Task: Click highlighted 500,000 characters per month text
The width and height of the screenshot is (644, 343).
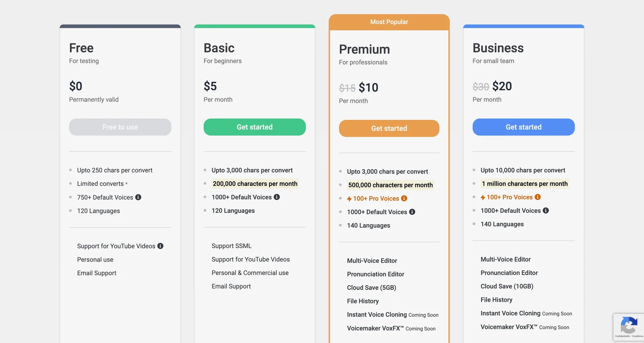Action: (x=390, y=185)
